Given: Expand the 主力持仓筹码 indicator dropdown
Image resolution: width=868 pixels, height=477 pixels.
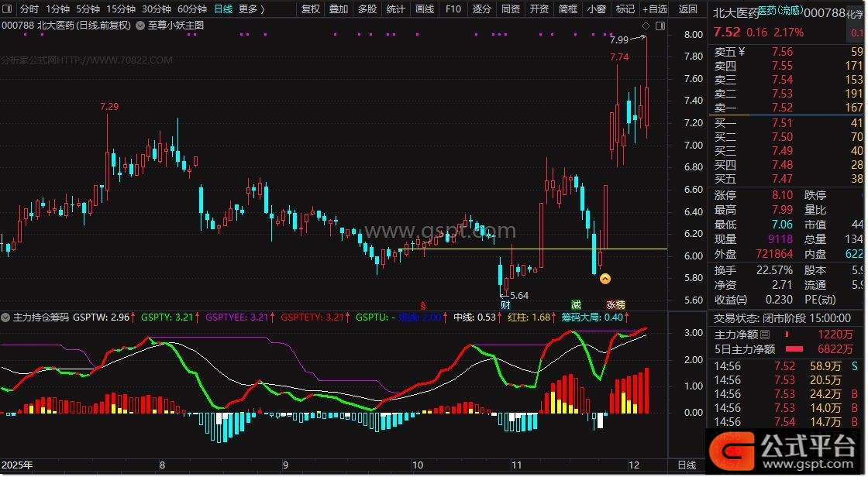Looking at the screenshot, I should coord(6,317).
